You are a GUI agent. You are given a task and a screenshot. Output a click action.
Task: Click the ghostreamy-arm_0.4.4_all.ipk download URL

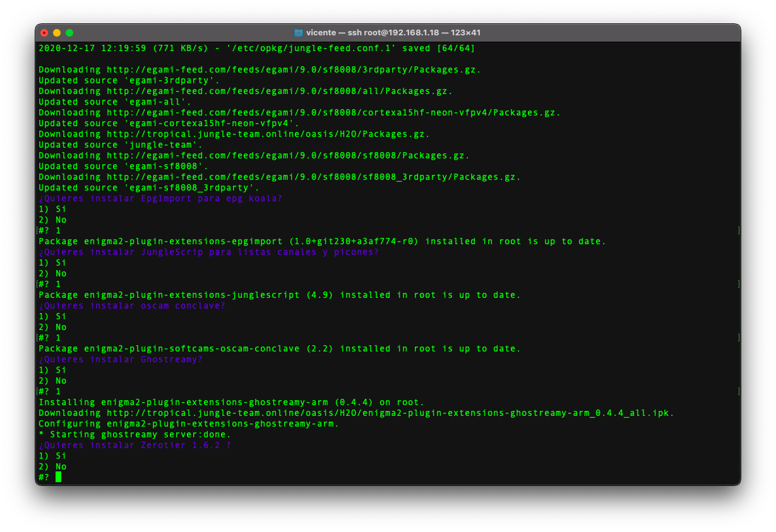coord(390,413)
